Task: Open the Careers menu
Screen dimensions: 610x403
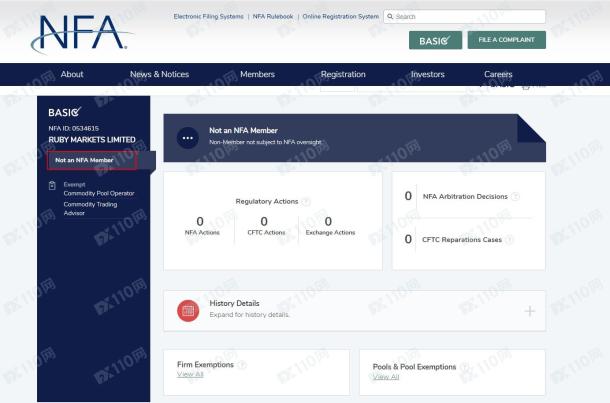Action: 498,74
